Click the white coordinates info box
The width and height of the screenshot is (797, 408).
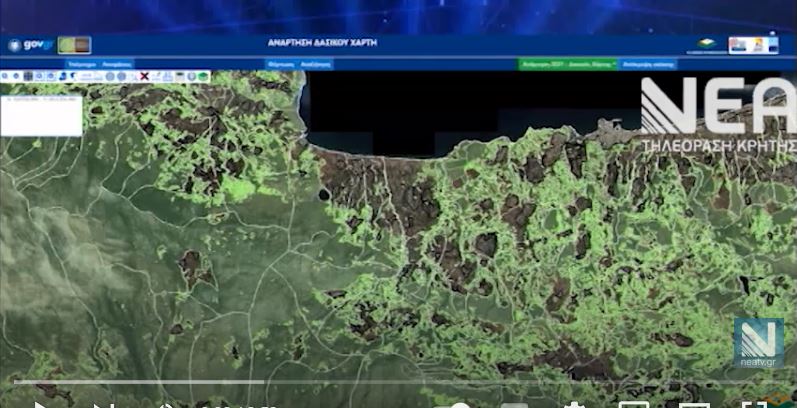[41, 116]
